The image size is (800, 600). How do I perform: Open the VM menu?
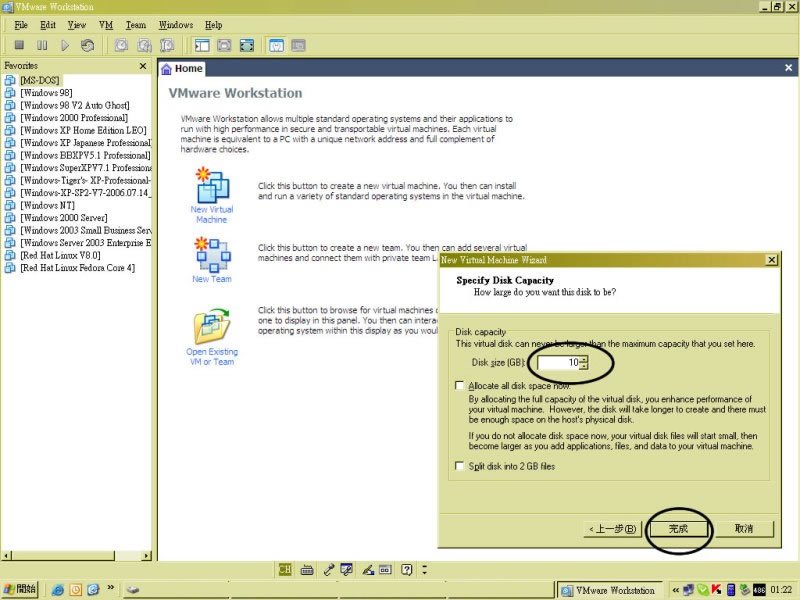[106, 25]
